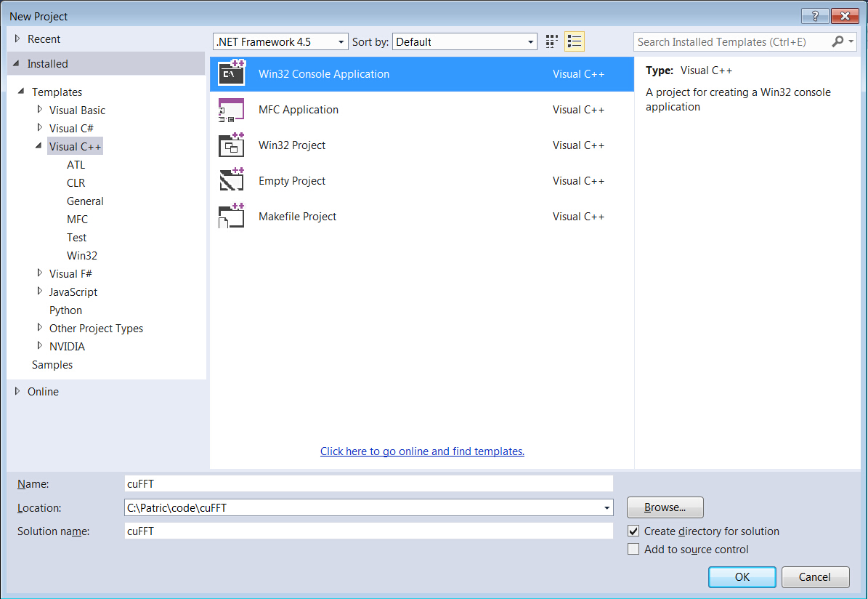The image size is (868, 599).
Task: Select Samples in the tree
Action: pyautogui.click(x=52, y=365)
